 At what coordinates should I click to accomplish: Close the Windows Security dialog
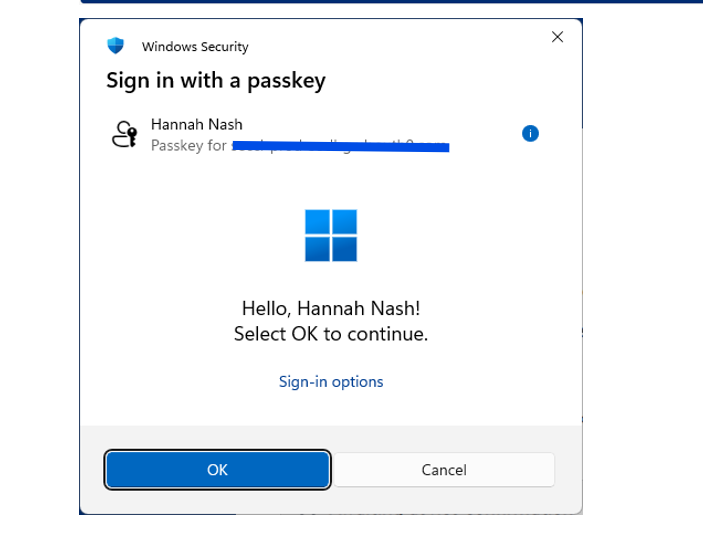557,37
